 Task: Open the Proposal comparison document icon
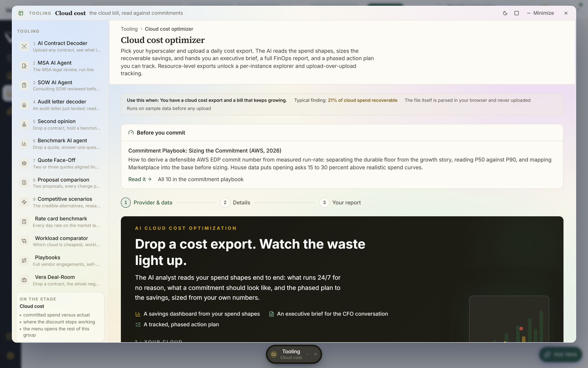click(24, 183)
